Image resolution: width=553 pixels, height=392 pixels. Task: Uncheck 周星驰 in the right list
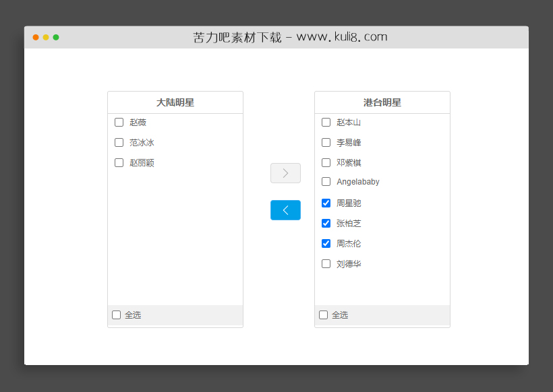point(326,203)
